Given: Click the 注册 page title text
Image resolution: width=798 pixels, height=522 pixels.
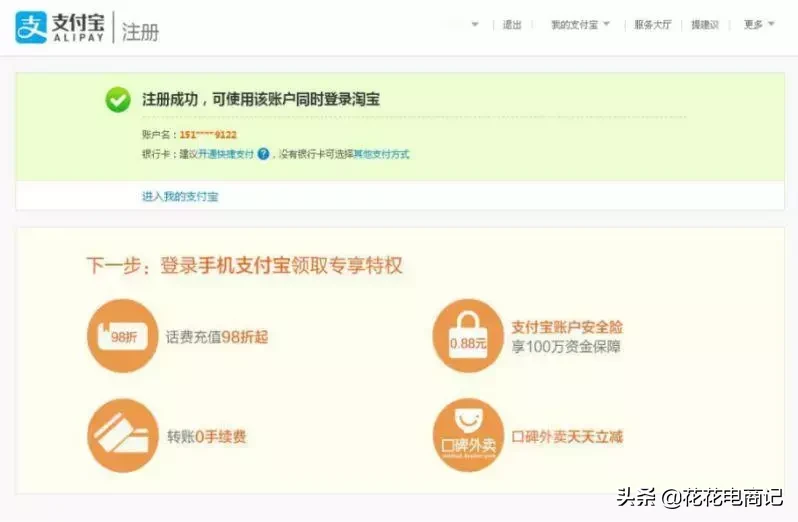Looking at the screenshot, I should pyautogui.click(x=140, y=32).
